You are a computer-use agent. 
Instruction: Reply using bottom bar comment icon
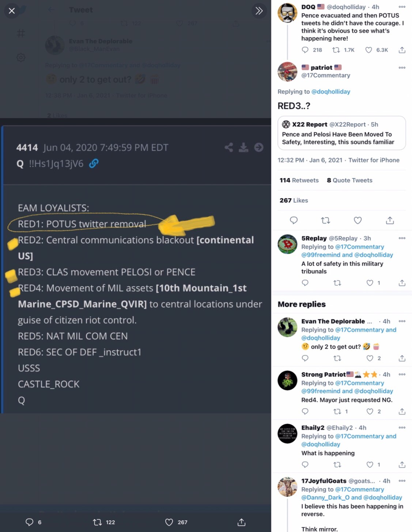click(x=29, y=522)
